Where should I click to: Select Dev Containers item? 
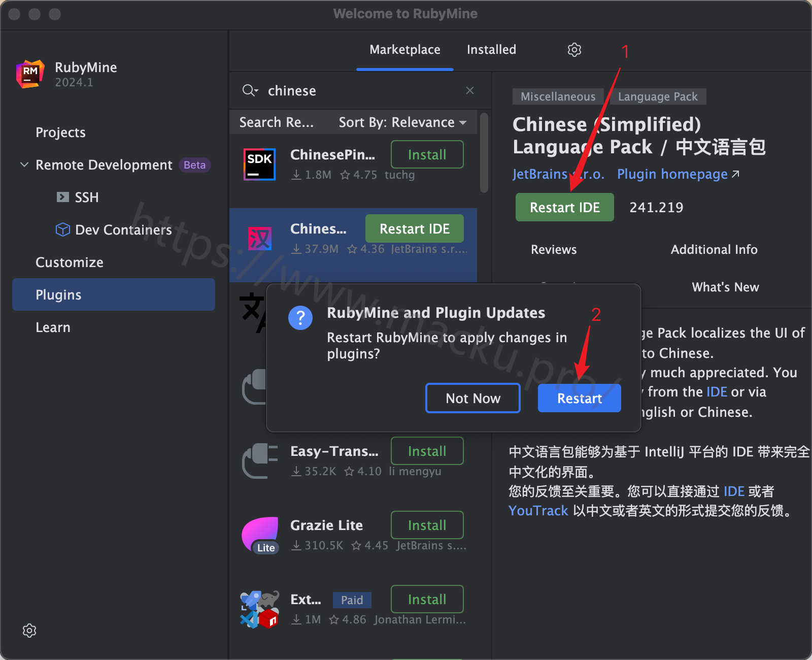click(x=123, y=230)
